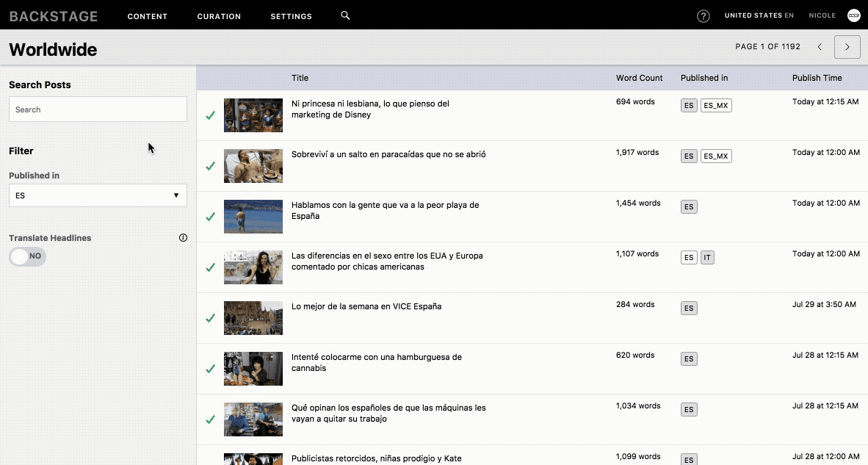This screenshot has width=868, height=465.
Task: Click '694 words' cell
Action: (635, 102)
